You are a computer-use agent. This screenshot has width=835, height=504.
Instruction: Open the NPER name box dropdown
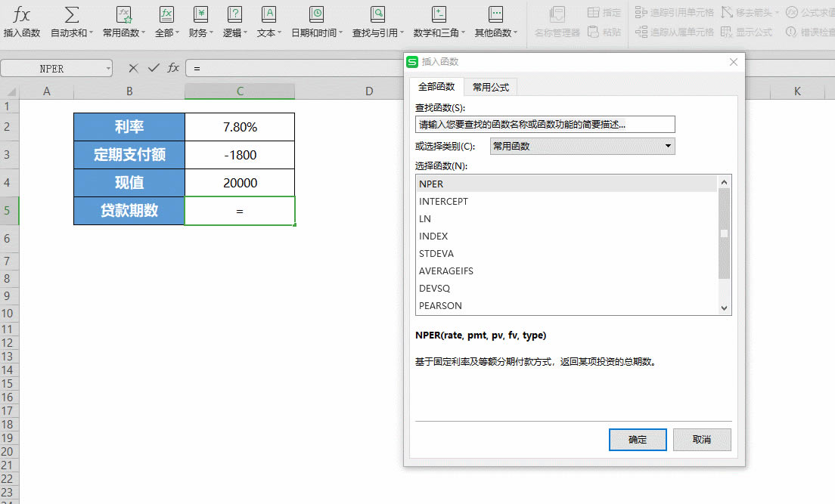tap(108, 69)
